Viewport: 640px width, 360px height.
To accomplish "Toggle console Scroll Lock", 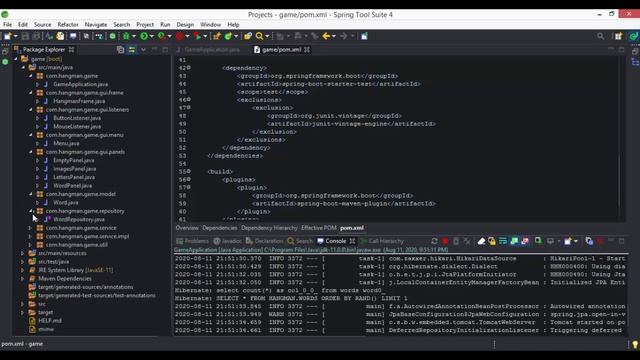I will click(x=492, y=241).
